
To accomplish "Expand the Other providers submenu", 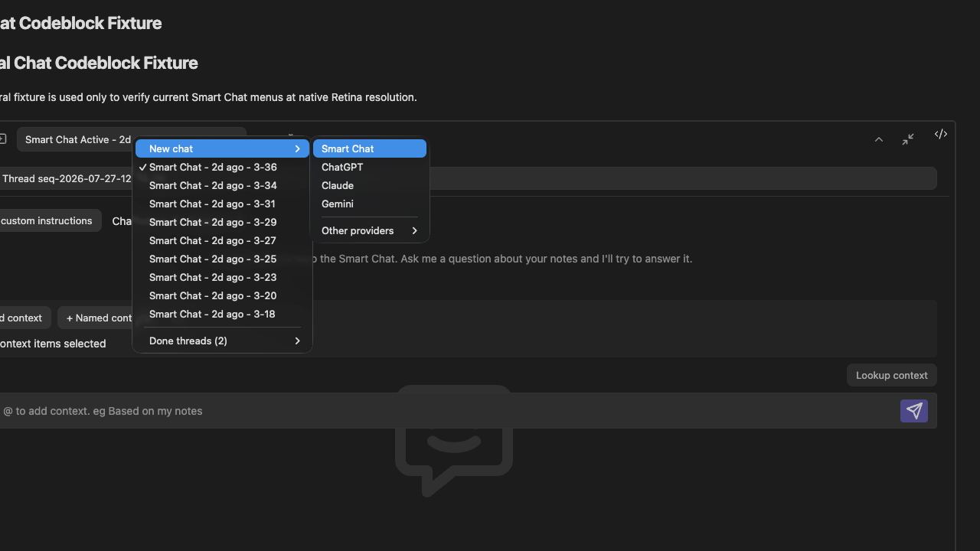I will pos(370,230).
